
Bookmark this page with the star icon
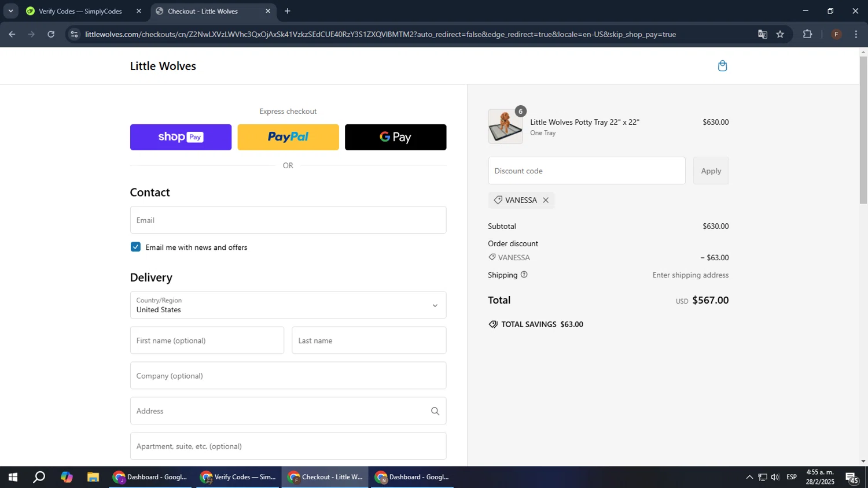(x=780, y=34)
